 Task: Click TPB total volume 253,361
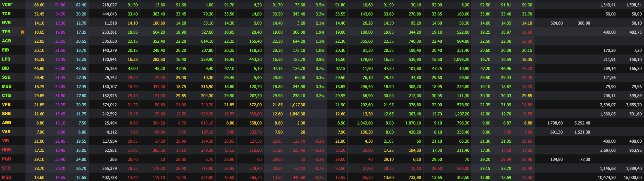(109, 32)
